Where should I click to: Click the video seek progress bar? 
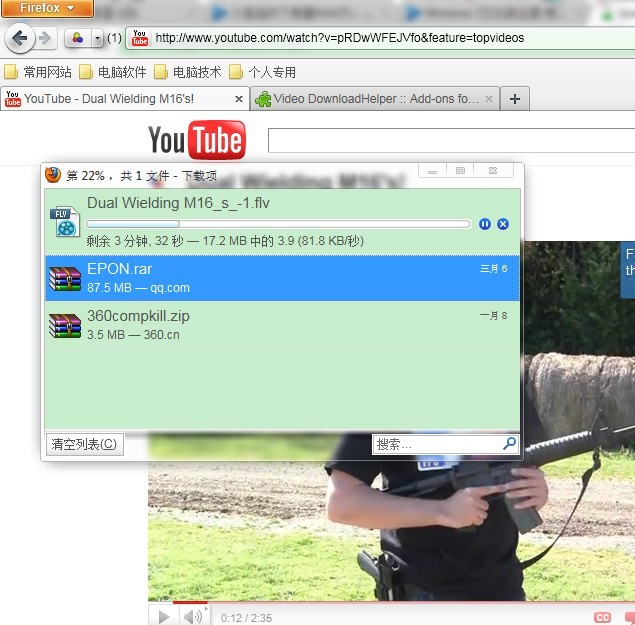pos(391,602)
